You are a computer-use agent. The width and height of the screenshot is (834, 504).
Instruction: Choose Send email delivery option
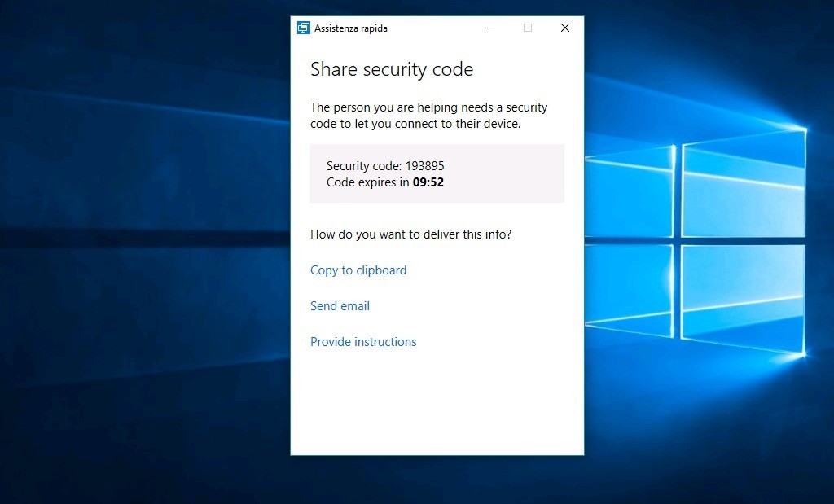coord(340,306)
